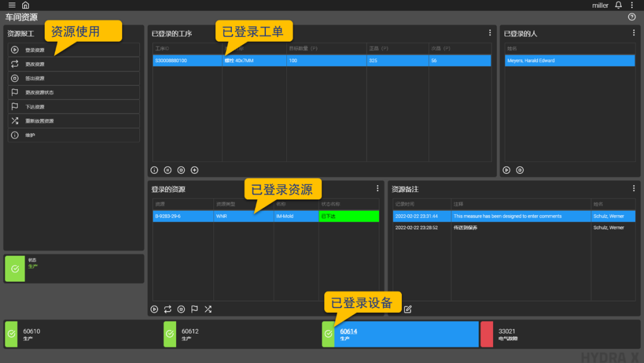Image resolution: width=644 pixels, height=363 pixels.
Task: Select 下达资源 in the 资源报工 panel
Action: [74, 106]
